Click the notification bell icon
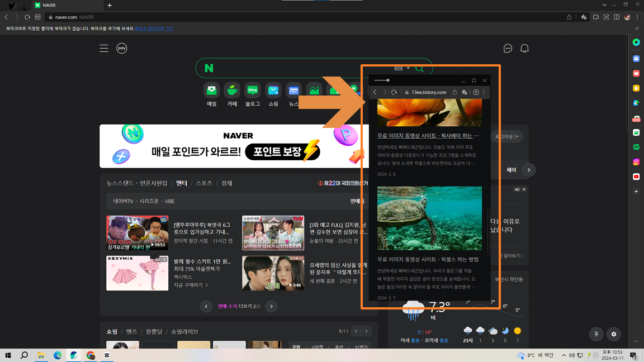The width and height of the screenshot is (644, 362). [x=524, y=48]
